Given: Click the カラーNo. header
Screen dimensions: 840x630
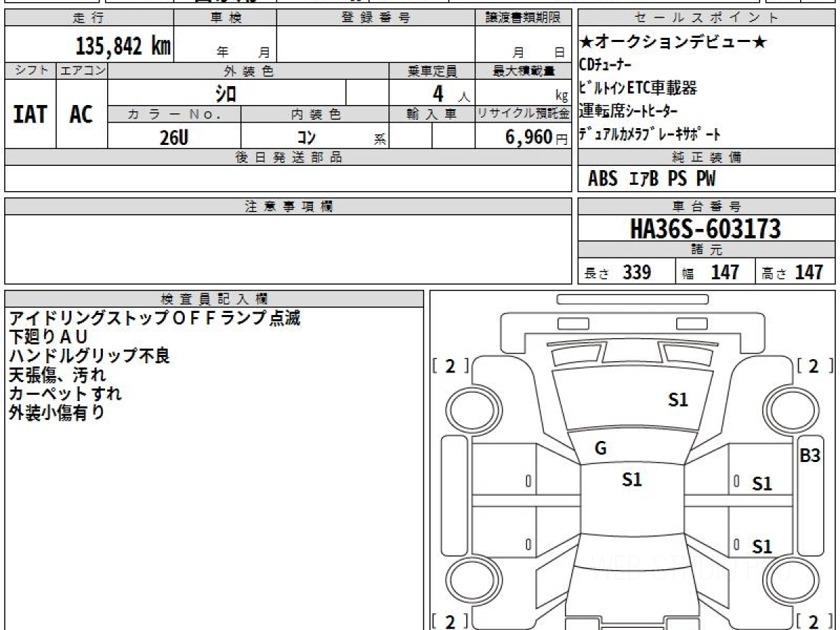Looking at the screenshot, I should 174,114.
